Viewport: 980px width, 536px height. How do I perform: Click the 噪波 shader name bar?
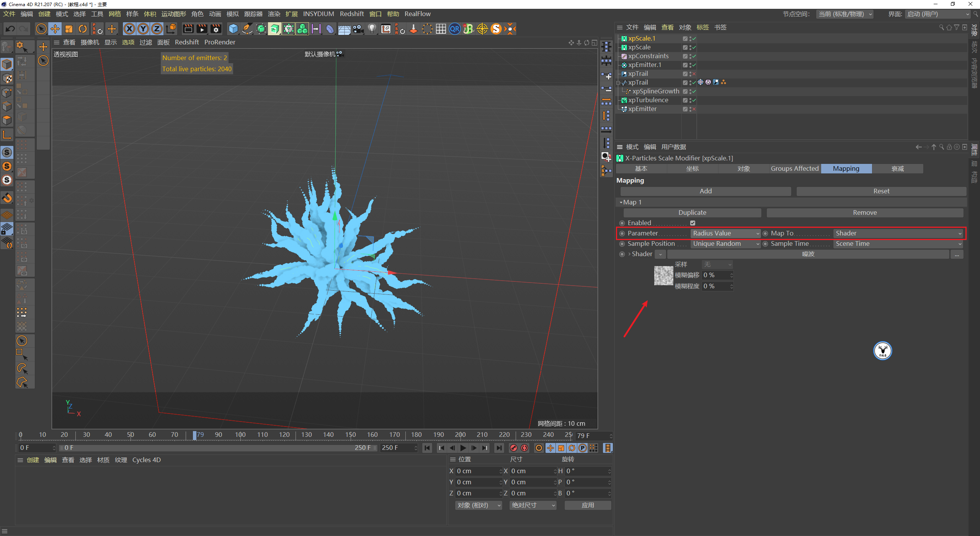[808, 254]
